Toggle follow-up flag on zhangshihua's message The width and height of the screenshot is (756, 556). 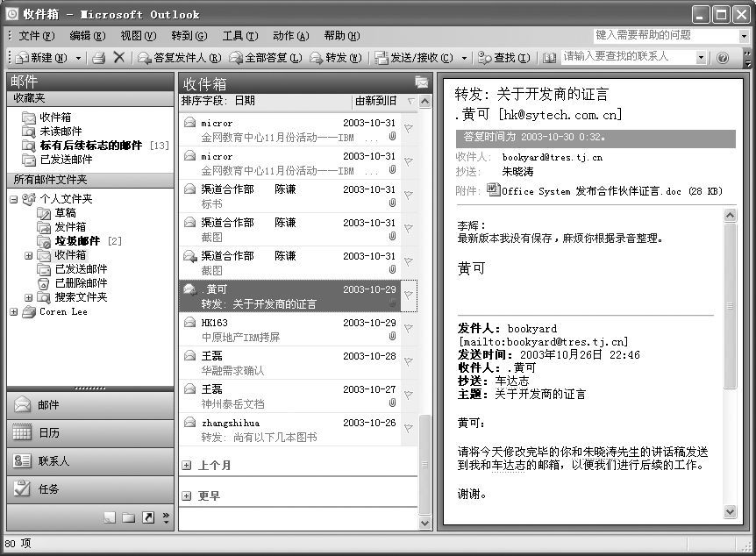coord(408,429)
